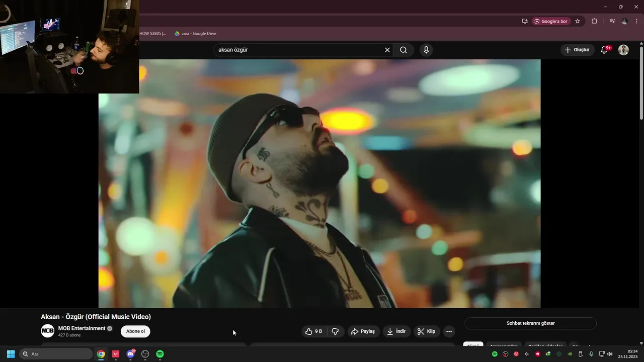Open Discord from the taskbar
Screen dimensions: 644x362
click(x=131, y=354)
